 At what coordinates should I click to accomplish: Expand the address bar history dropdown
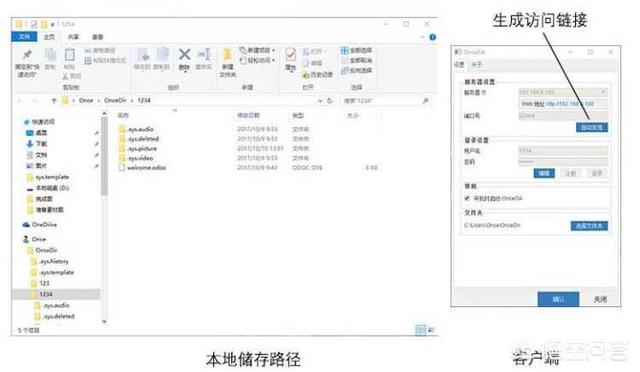[320, 100]
